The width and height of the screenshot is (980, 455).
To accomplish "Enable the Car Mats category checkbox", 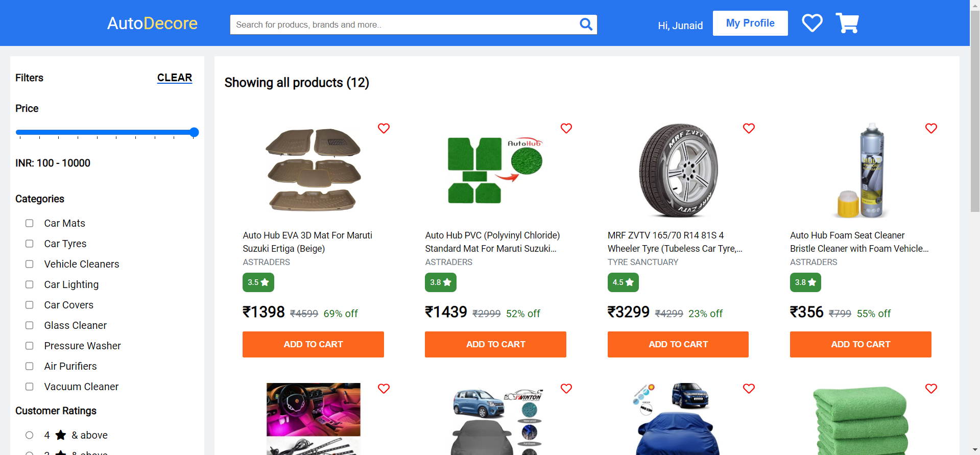I will (x=30, y=223).
